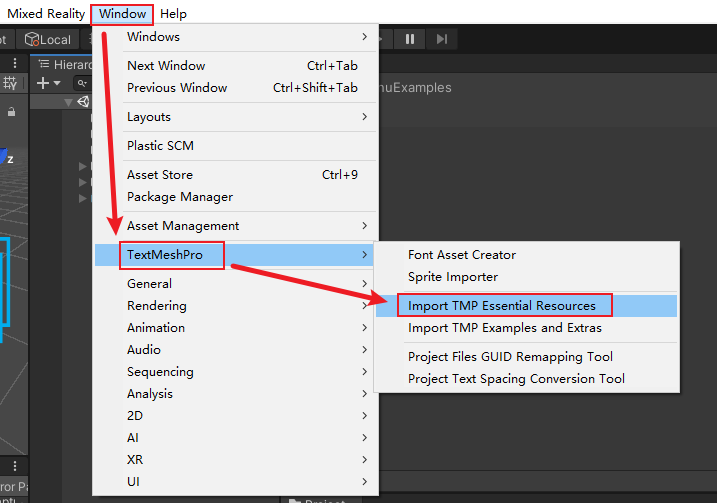Open Font Asset Creator
717x503 pixels.
pyautogui.click(x=526, y=255)
